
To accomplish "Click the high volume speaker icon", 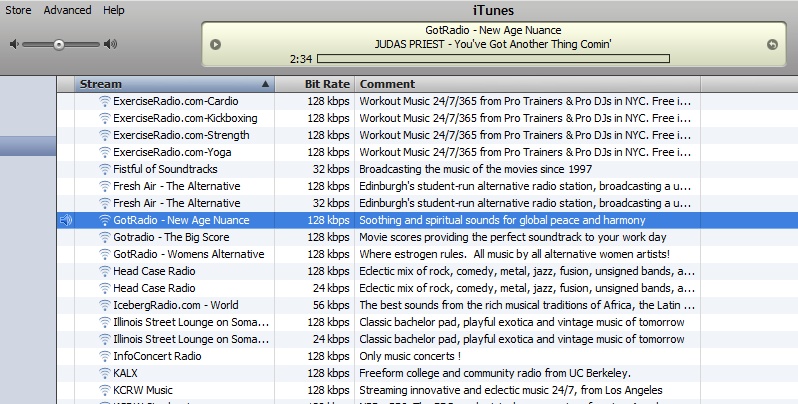I will (x=110, y=44).
